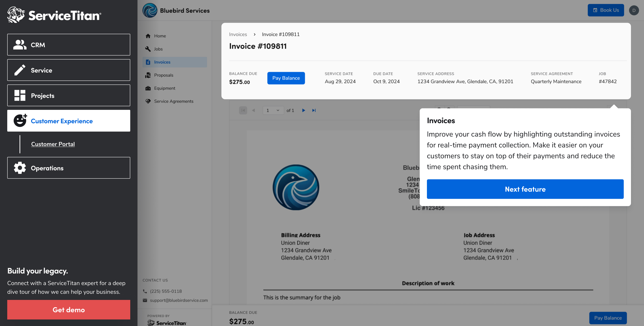Click the Proposals document icon
This screenshot has height=326, width=644.
pyautogui.click(x=148, y=75)
